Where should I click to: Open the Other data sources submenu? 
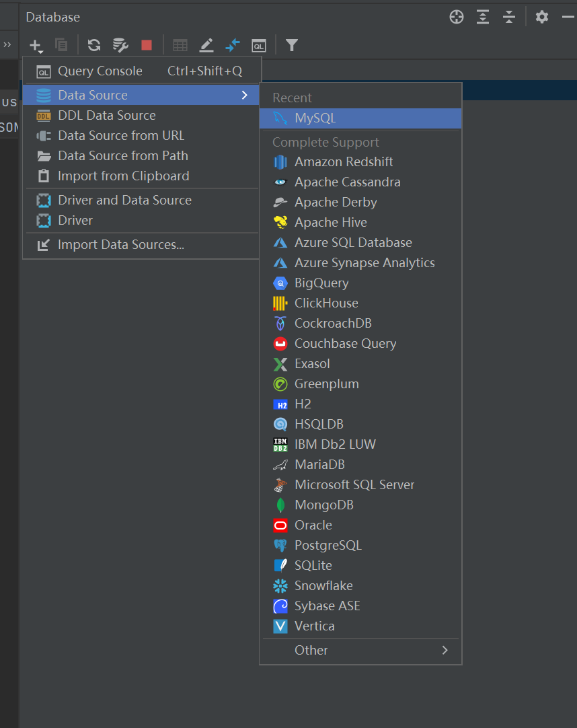click(x=360, y=650)
